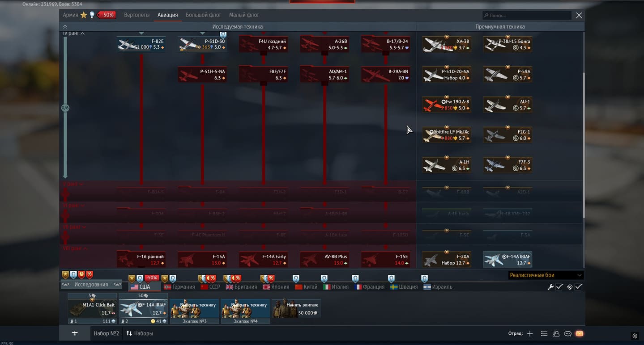Viewport: 644px width, 345px height.
Task: Open the contacts icon in bottom bar
Action: 556,333
